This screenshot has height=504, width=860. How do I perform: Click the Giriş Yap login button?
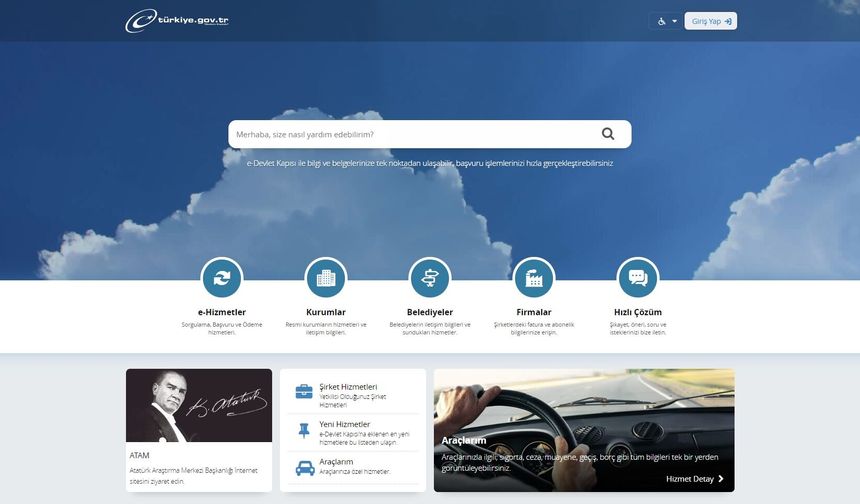[711, 21]
